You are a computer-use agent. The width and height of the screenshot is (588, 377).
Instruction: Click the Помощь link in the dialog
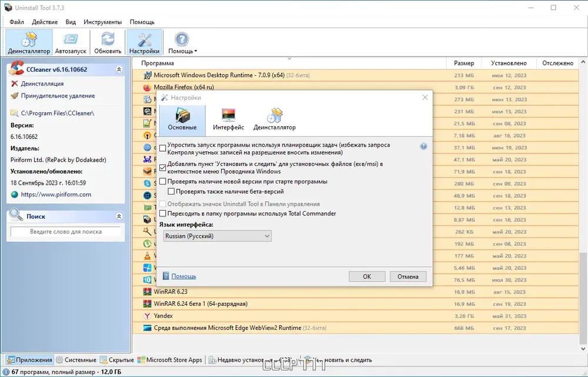tap(183, 276)
